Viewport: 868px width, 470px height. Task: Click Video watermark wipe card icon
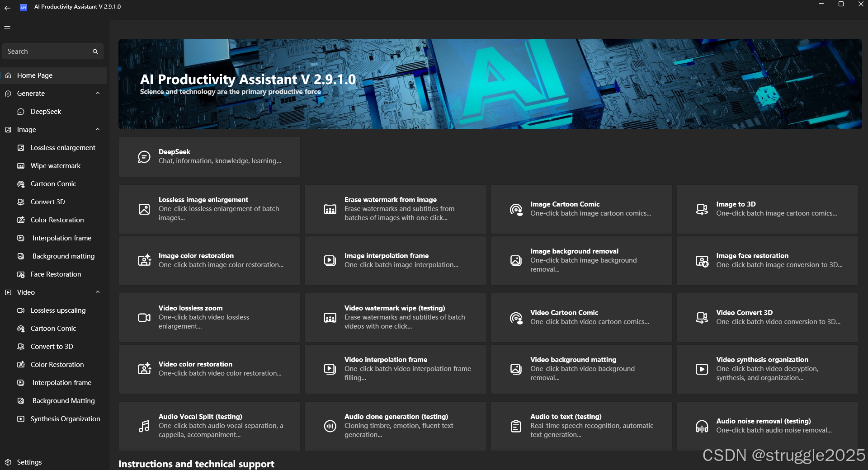[x=330, y=318]
